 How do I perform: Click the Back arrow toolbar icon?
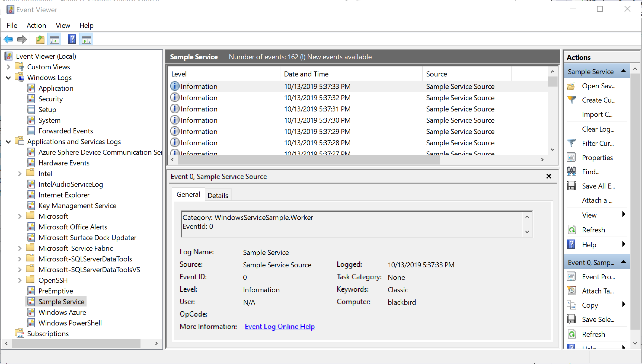click(x=8, y=39)
